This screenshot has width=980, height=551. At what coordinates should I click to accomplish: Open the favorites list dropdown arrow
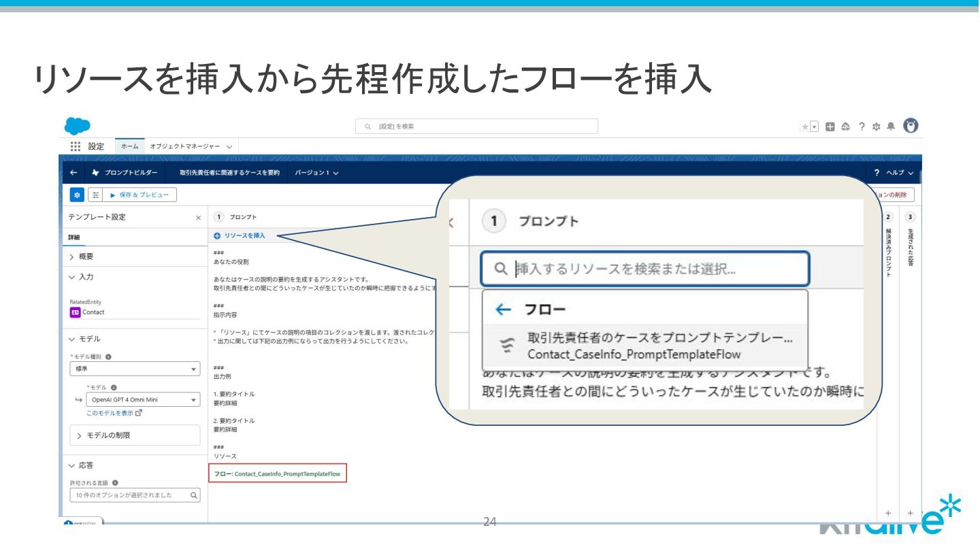click(814, 127)
